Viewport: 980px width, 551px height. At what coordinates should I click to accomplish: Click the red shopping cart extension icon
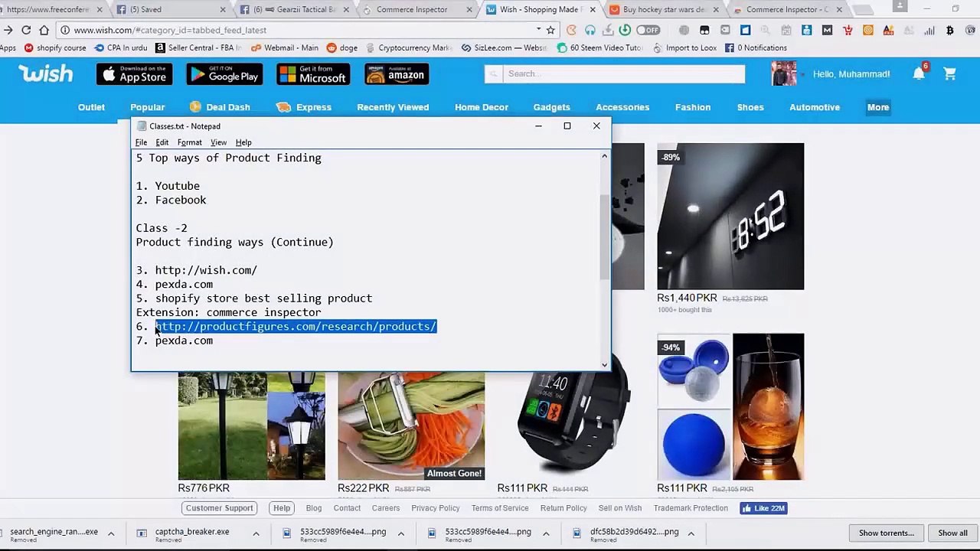pyautogui.click(x=848, y=31)
